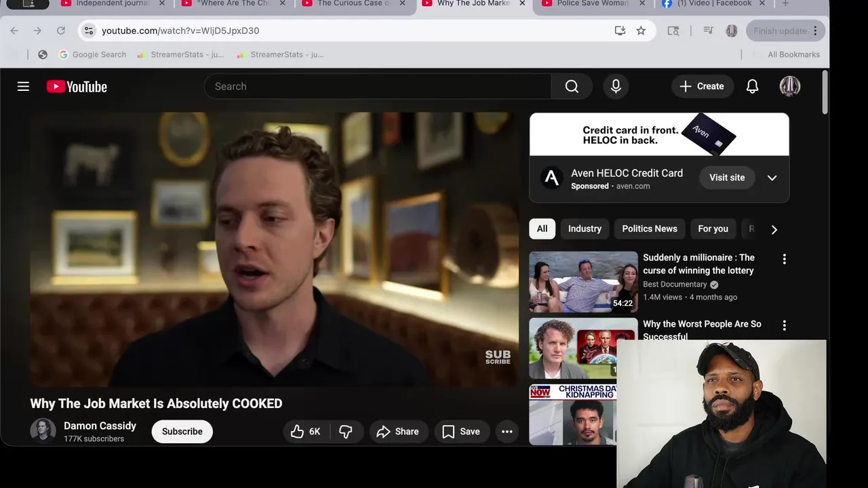This screenshot has height=488, width=868.
Task: Click the install/cast icon in address bar
Action: (620, 30)
